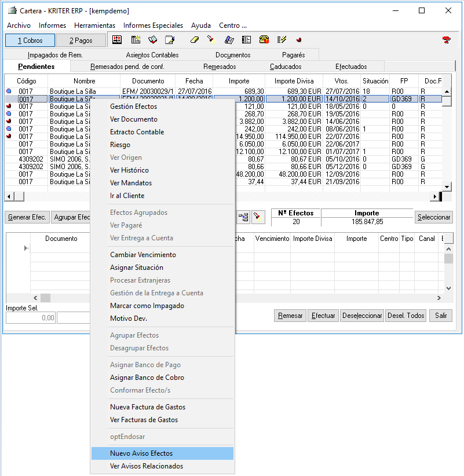Screen dimensions: 464x476
Task: Click the flashlight button beside Nº Efectos
Action: click(258, 217)
